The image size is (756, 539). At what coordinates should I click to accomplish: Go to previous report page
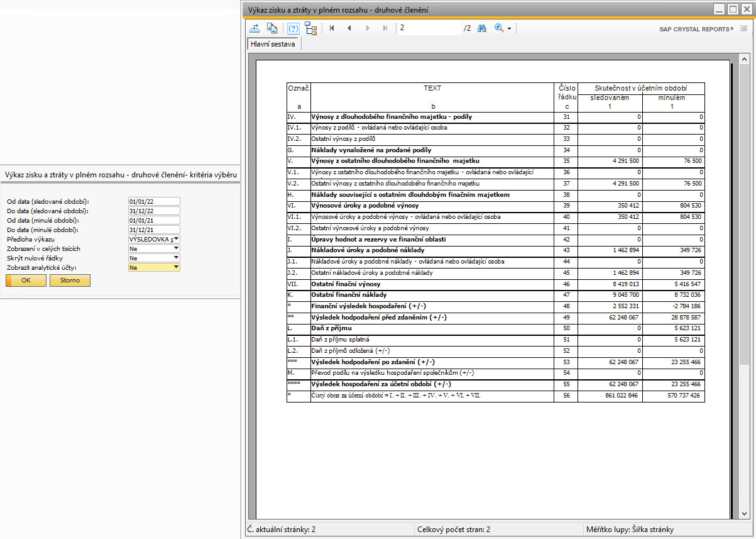click(x=349, y=28)
